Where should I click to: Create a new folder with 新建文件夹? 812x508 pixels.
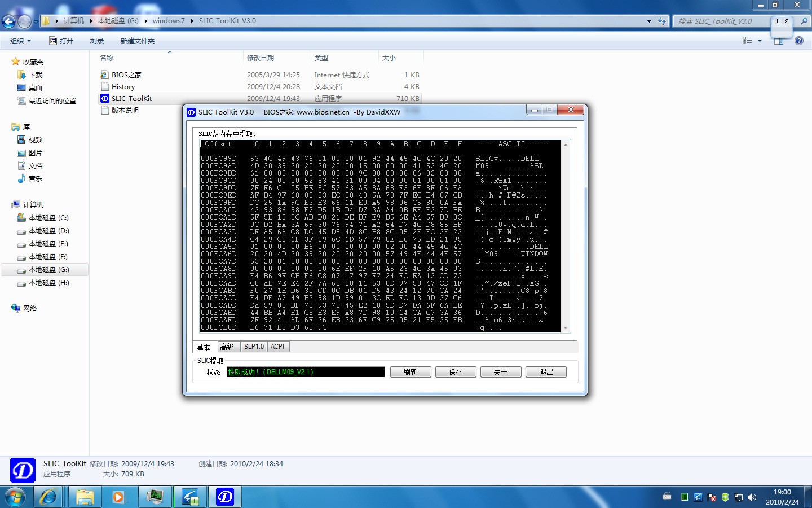tap(138, 41)
